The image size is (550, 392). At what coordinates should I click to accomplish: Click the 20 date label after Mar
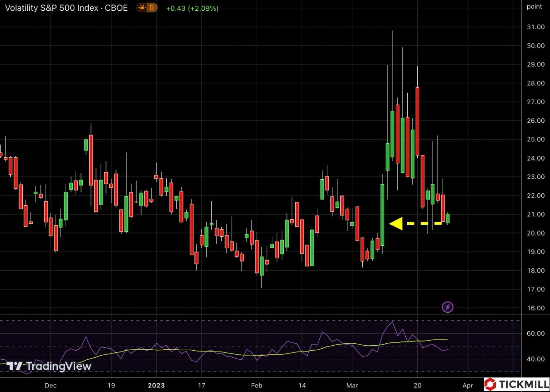(417, 385)
